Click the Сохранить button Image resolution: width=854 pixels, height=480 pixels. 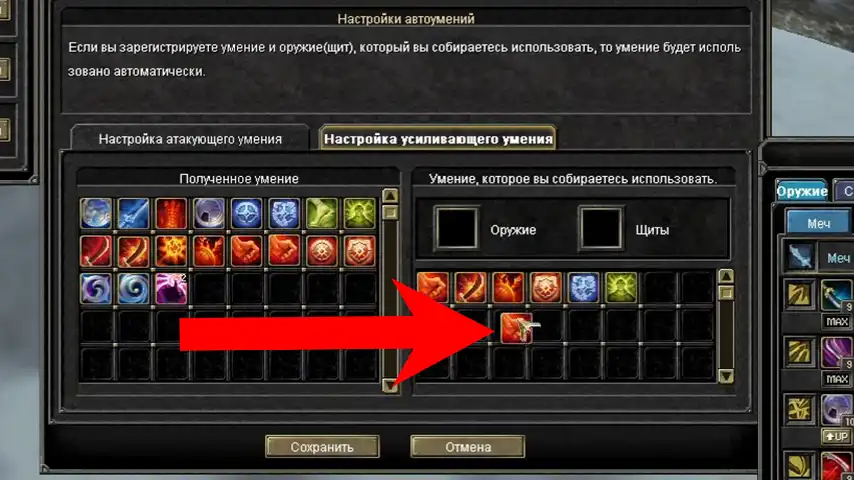322,447
